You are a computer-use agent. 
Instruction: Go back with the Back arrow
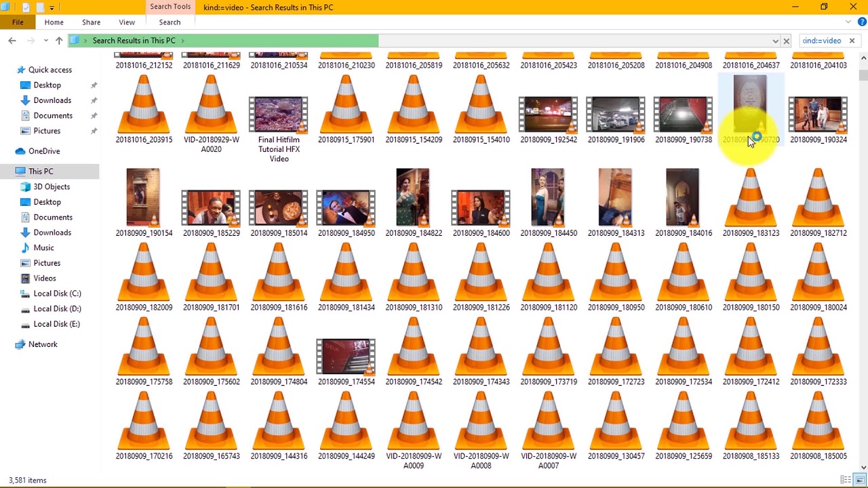point(12,41)
